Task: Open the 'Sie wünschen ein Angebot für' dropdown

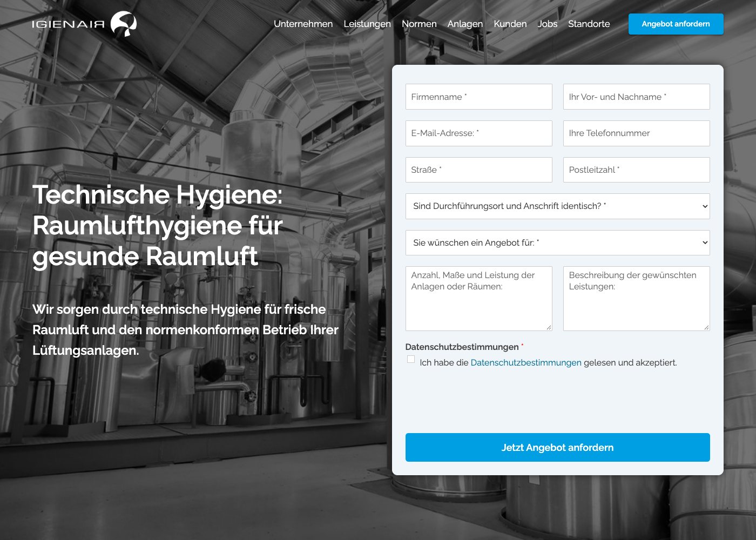Action: [x=558, y=243]
